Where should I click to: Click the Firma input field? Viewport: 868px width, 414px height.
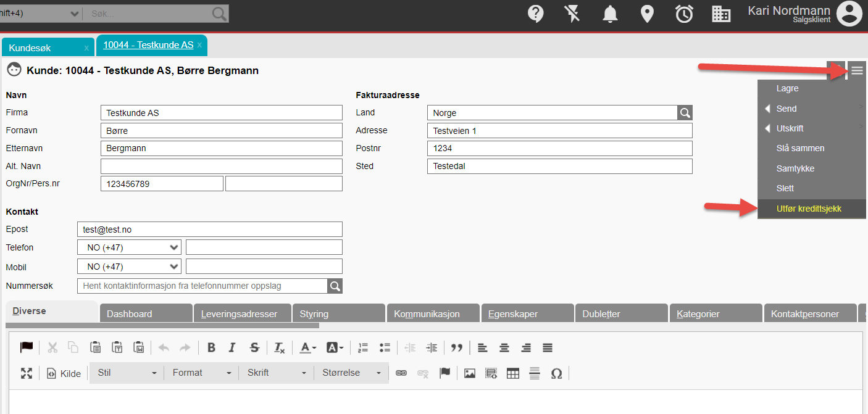pos(222,113)
